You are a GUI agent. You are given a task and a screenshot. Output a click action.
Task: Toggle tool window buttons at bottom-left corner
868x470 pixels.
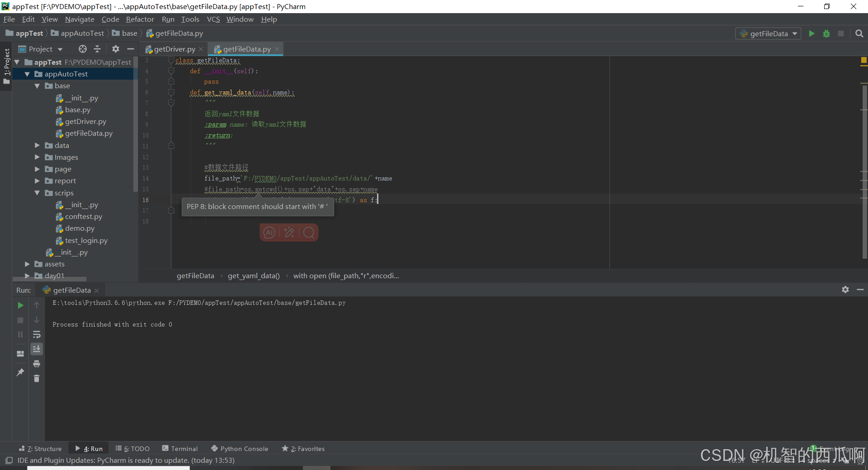[x=9, y=461]
